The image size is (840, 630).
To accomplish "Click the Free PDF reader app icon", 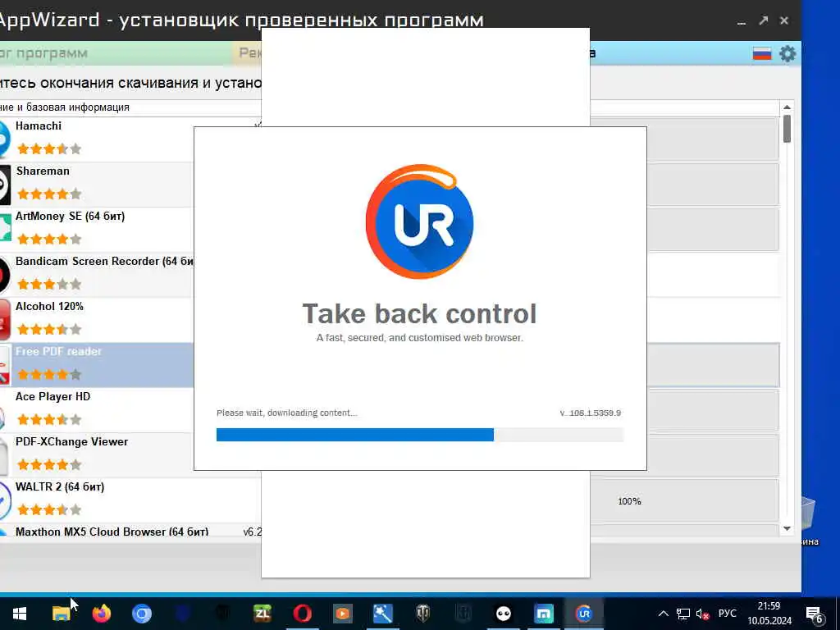I will click(x=5, y=365).
